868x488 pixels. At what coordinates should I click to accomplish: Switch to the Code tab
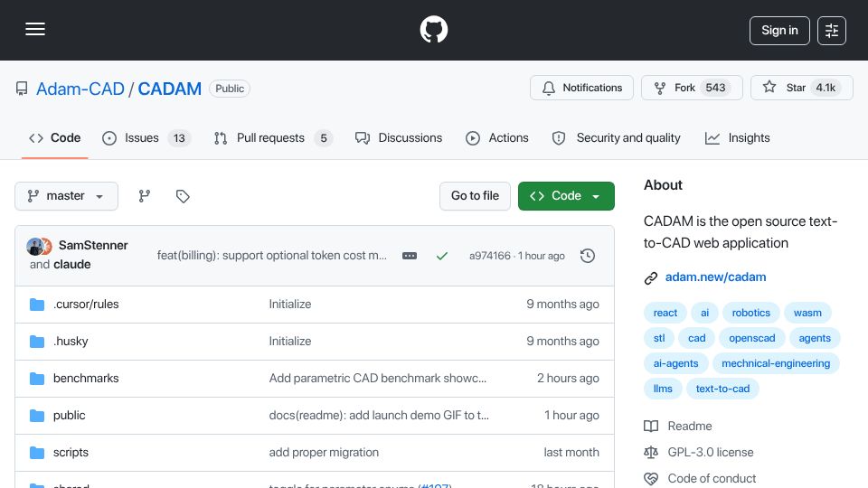pos(55,137)
